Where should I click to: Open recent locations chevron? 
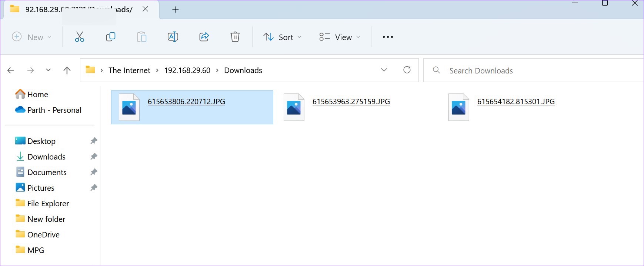click(48, 70)
